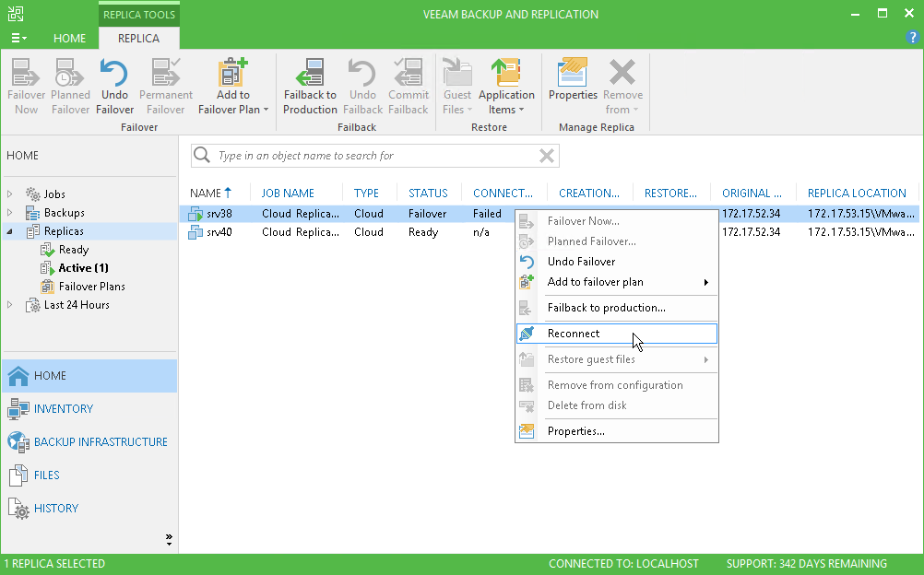
Task: Select Failover Plans in the tree
Action: point(92,287)
